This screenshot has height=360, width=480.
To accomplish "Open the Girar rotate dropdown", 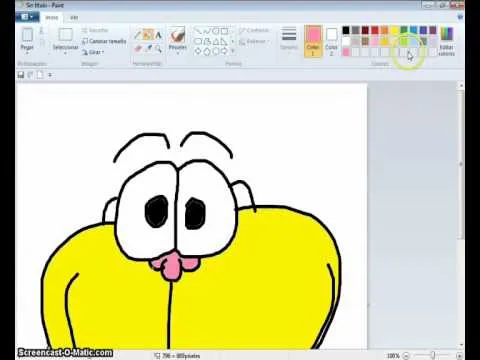I will click(93, 52).
